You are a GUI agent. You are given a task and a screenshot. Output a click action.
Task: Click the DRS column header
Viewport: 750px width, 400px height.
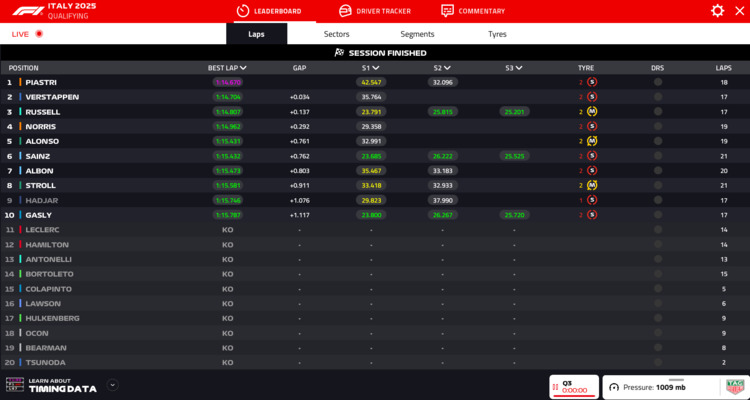pyautogui.click(x=658, y=68)
